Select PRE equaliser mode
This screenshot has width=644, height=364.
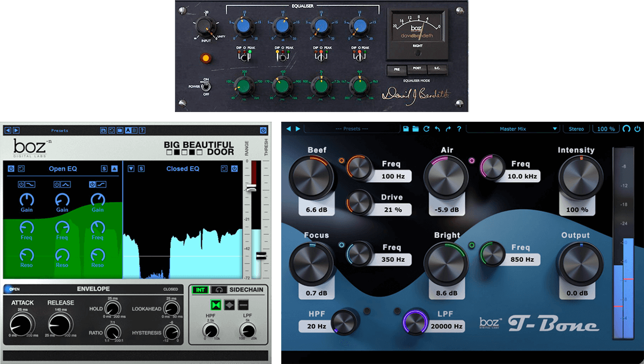click(x=397, y=70)
